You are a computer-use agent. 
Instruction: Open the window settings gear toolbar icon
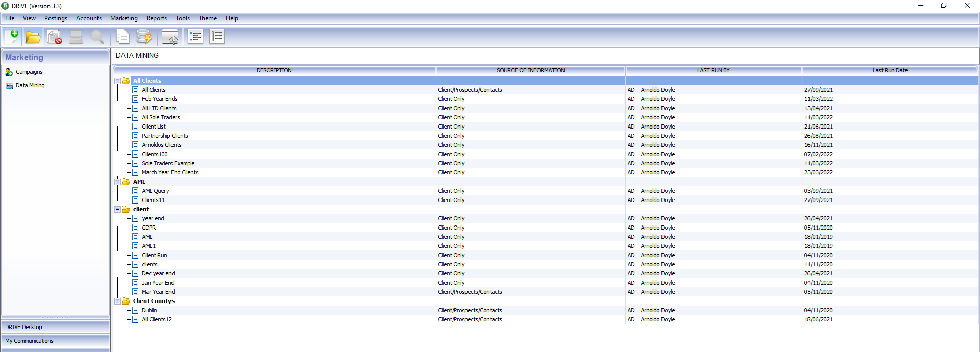(170, 37)
